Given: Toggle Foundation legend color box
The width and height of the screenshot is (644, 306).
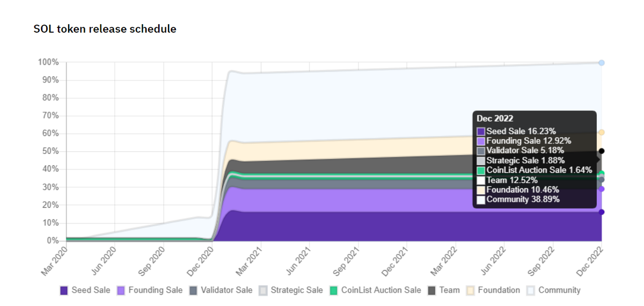Looking at the screenshot, I should click(471, 290).
